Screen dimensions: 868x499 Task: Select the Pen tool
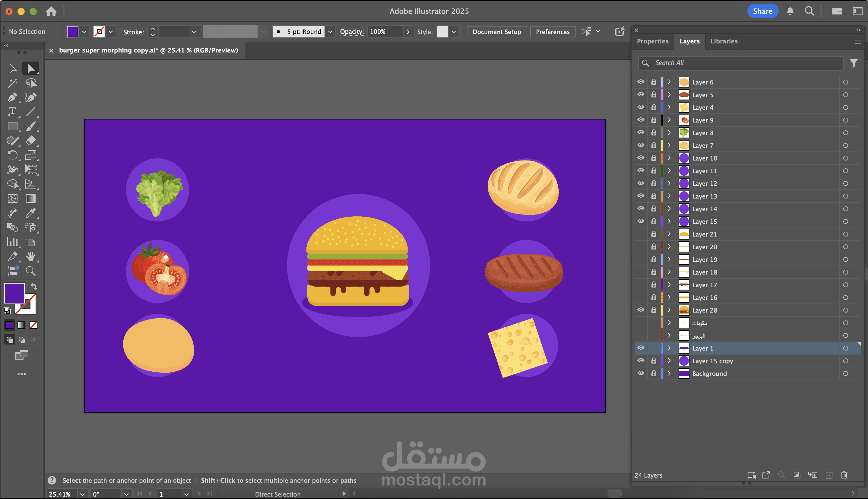tap(12, 97)
